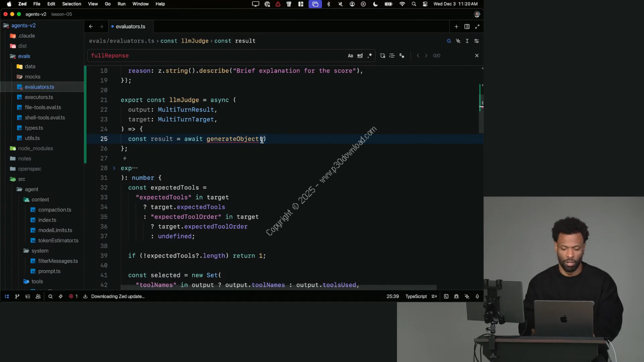Open the outline panel in status bar
The image size is (644, 362).
coord(28,297)
